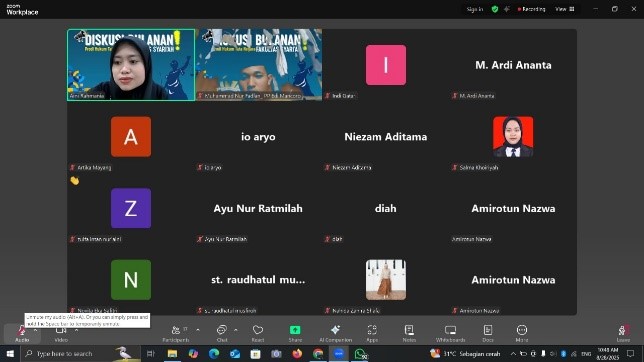Unmute the Audio microphone
644x362 pixels.
[21, 333]
